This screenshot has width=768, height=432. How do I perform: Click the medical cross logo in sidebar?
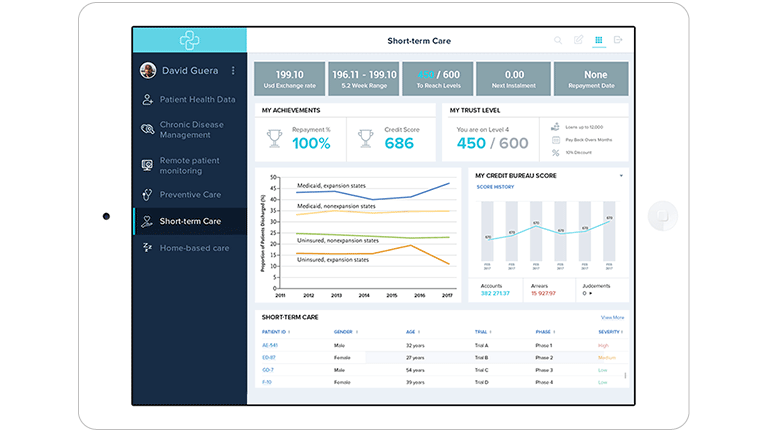coord(190,40)
